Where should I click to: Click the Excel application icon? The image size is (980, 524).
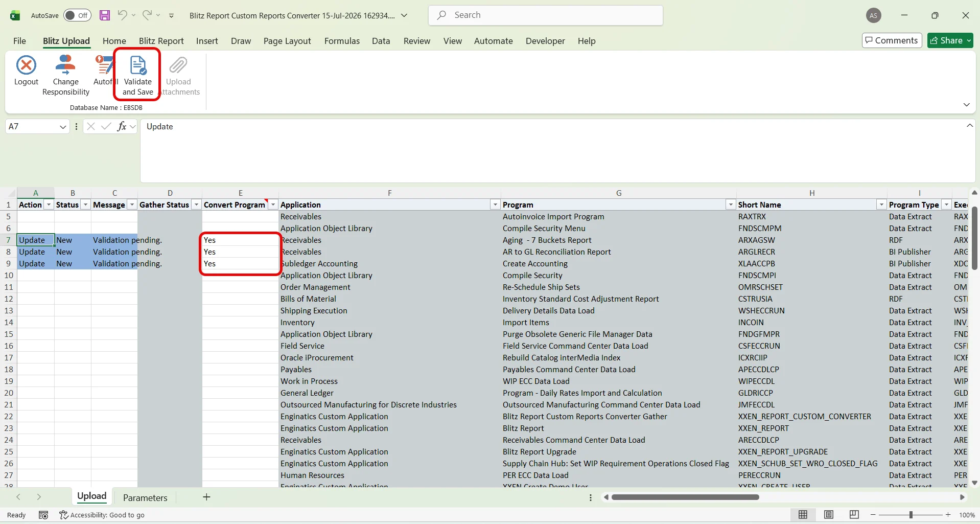(15, 15)
